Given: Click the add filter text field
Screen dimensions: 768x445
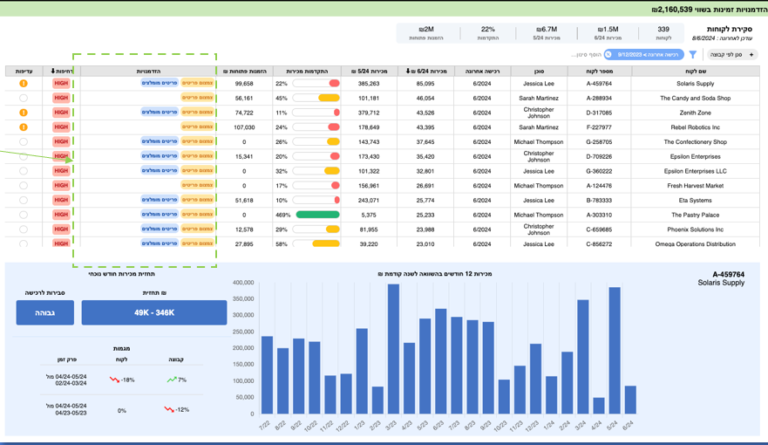Looking at the screenshot, I should pos(586,54).
